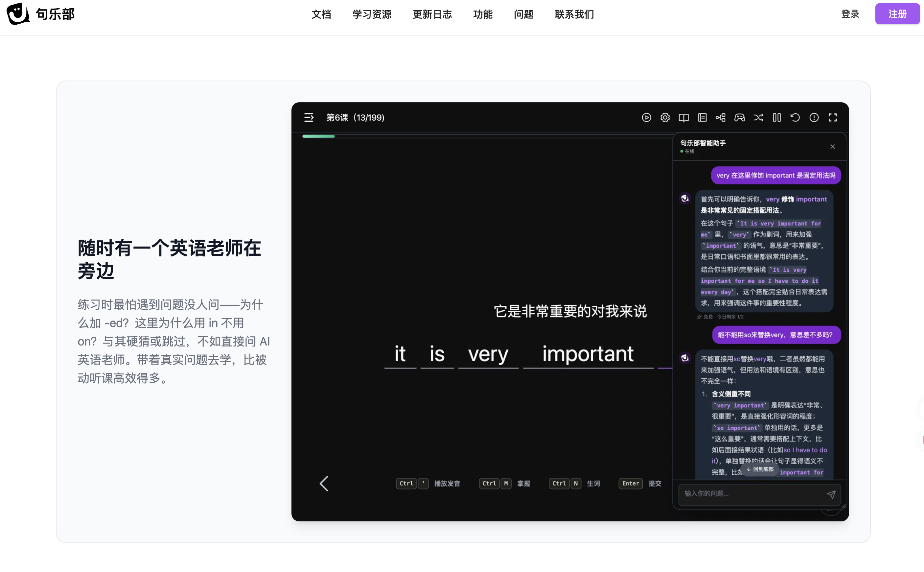Click the notebook list icon

pyautogui.click(x=703, y=118)
